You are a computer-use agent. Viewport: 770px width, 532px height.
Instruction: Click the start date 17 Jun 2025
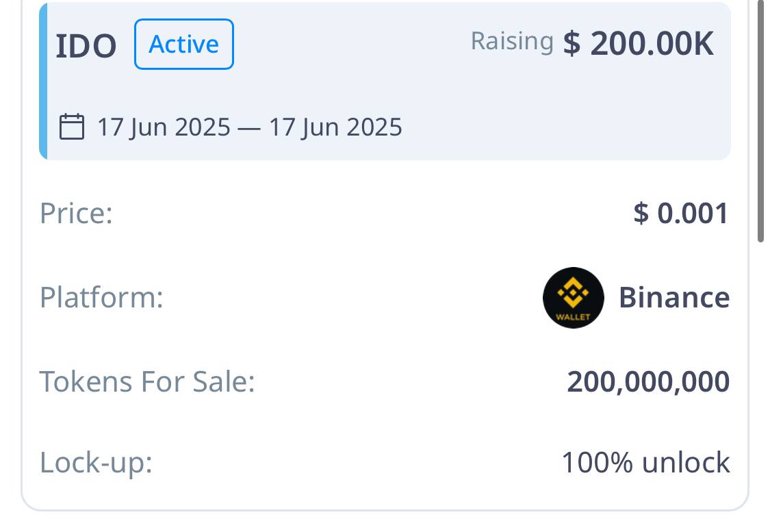click(164, 127)
